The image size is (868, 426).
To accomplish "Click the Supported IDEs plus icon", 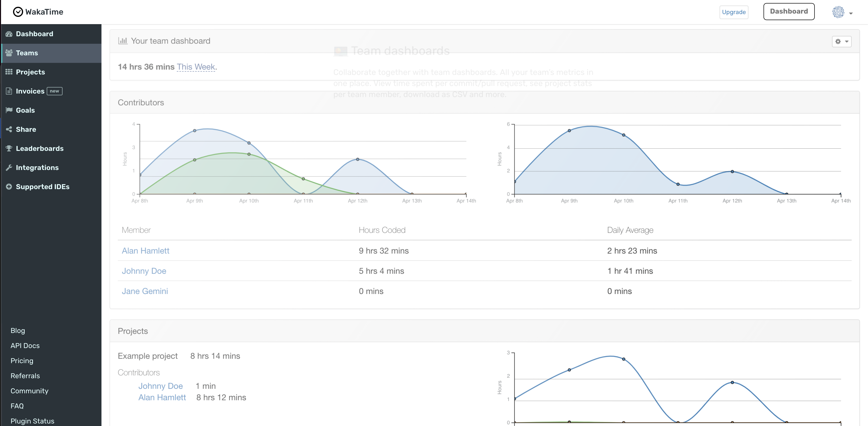I will pos(9,187).
